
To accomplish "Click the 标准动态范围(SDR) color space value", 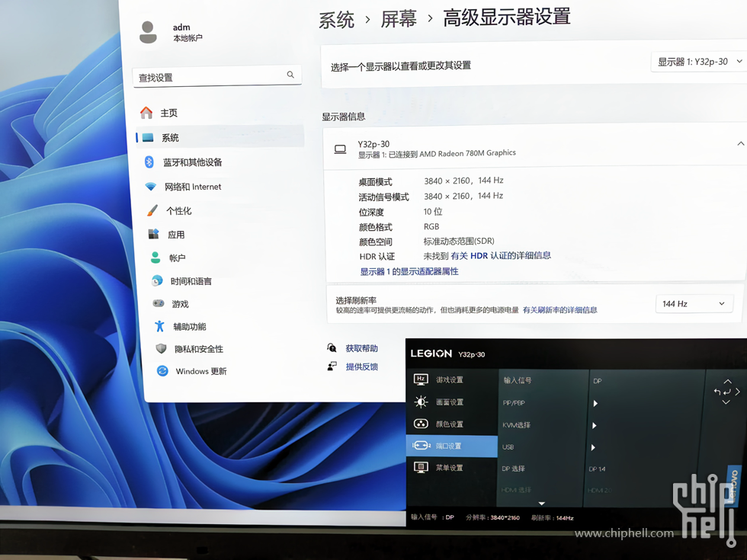I will (459, 241).
